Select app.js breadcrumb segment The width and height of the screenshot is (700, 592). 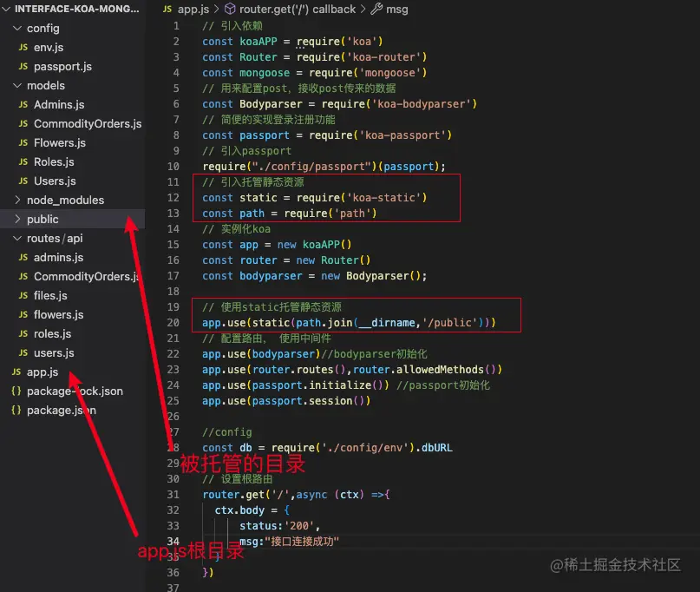pyautogui.click(x=193, y=9)
